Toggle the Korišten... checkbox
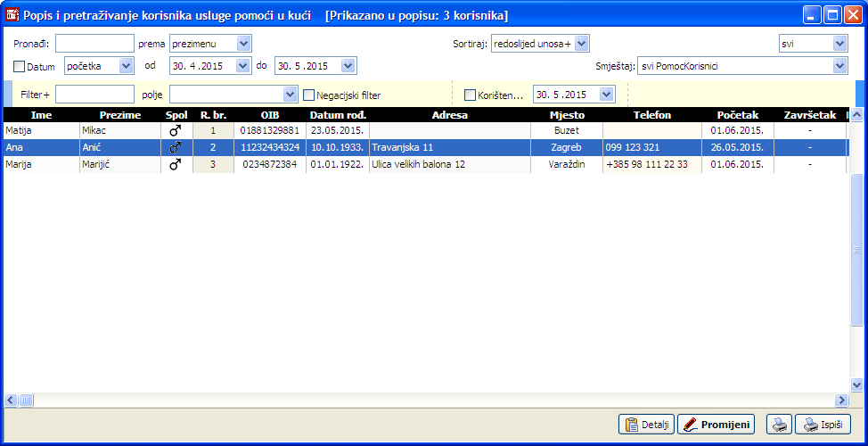 click(x=470, y=95)
